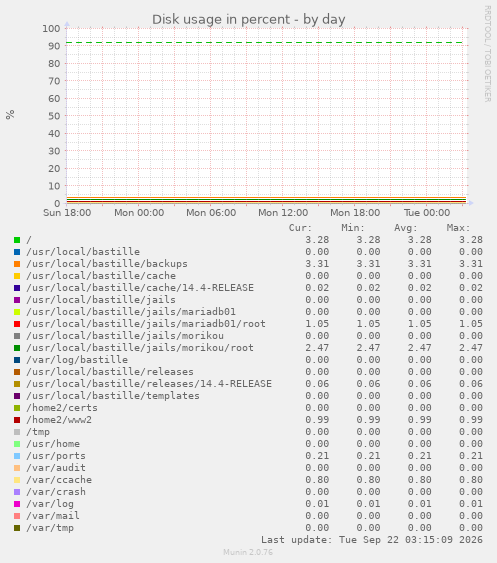Select the legend label /var/audit
Viewport: 497px width, 563px height.
(x=56, y=468)
